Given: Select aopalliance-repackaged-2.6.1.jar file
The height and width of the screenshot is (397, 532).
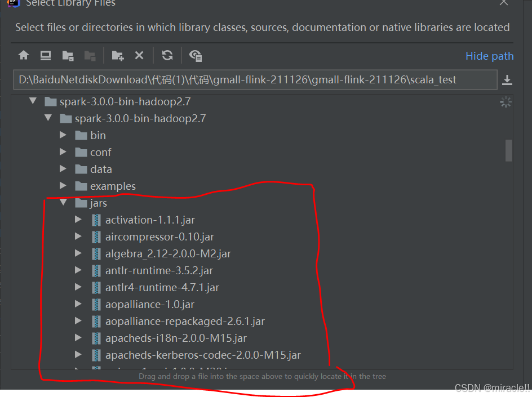Looking at the screenshot, I should 179,322.
